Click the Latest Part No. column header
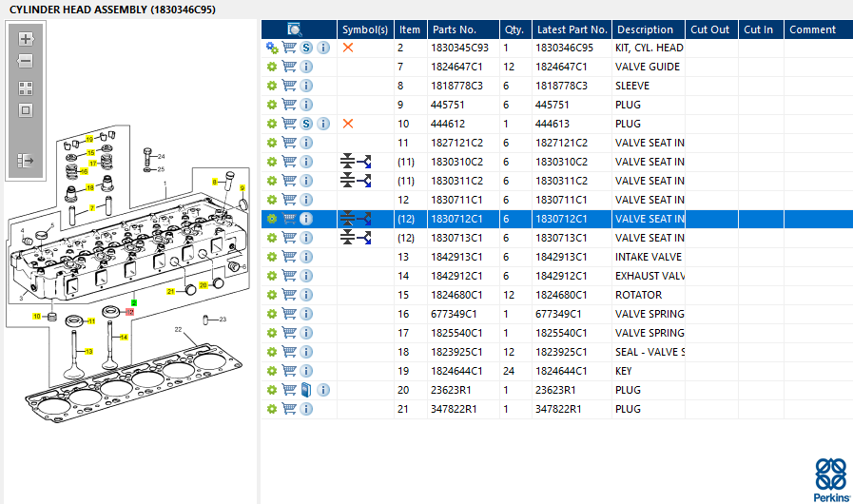Screen dimensions: 853x504 click(571, 29)
